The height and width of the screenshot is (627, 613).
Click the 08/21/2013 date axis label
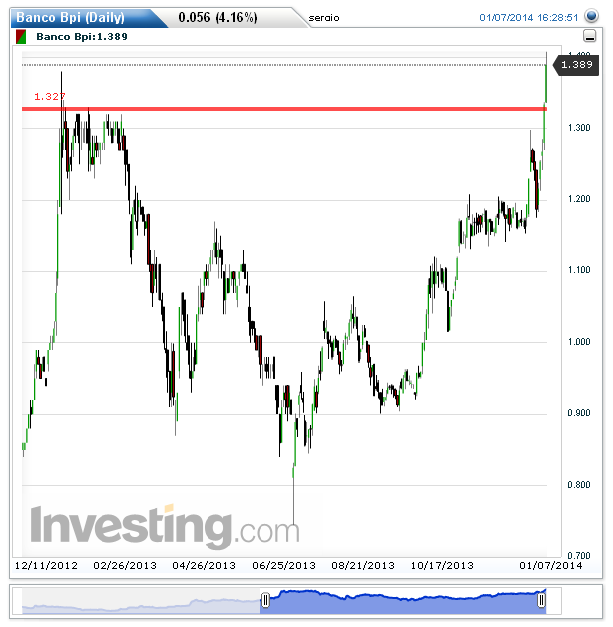tap(363, 565)
